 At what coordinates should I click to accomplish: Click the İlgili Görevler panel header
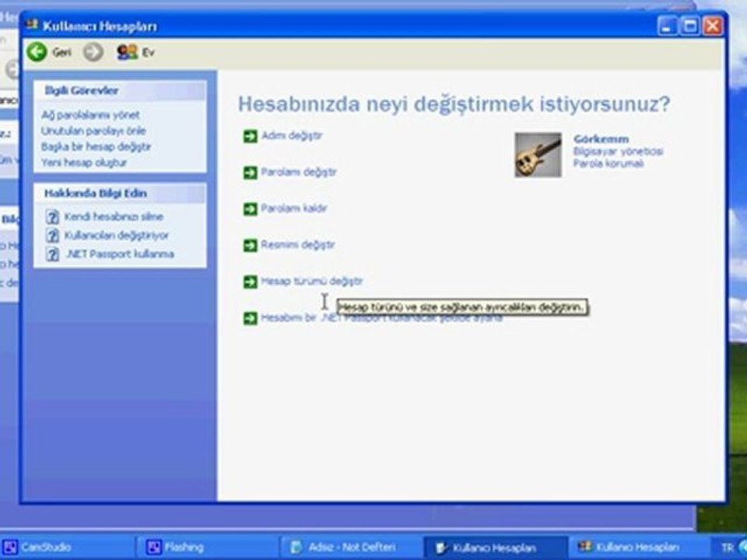pos(121,90)
